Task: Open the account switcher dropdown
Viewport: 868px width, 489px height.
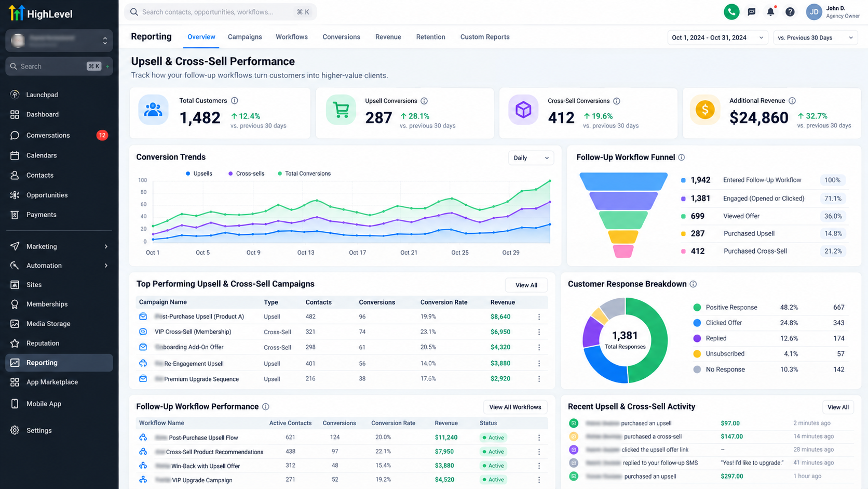Action: coord(59,41)
